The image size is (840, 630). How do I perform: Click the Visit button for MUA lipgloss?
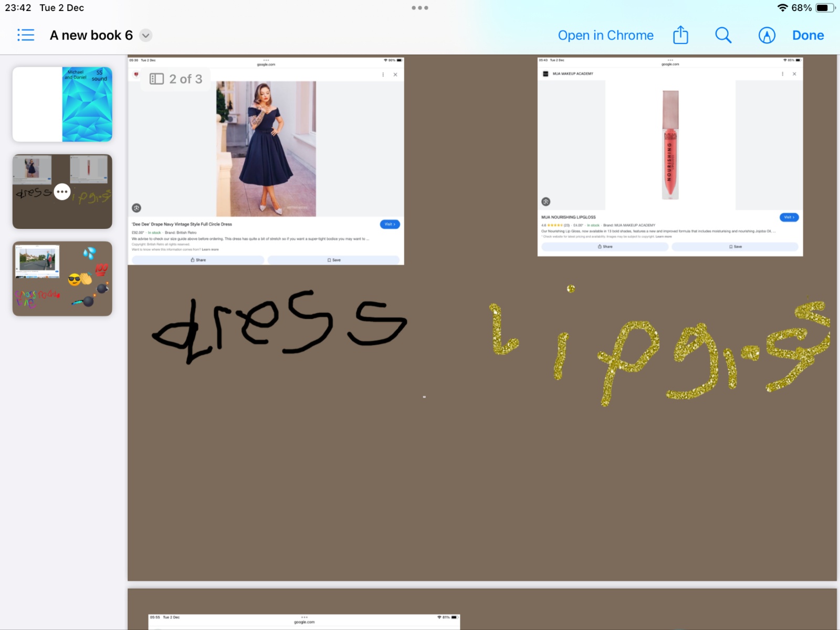(789, 217)
